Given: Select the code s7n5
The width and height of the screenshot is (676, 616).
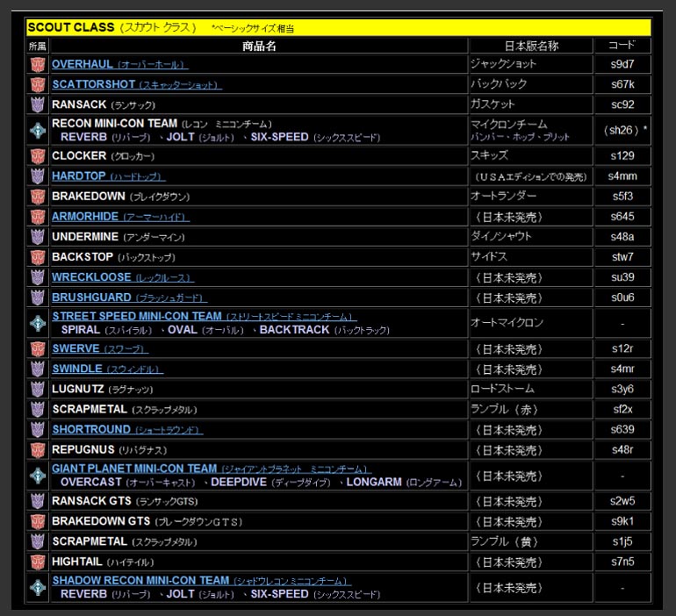Looking at the screenshot, I should [622, 562].
